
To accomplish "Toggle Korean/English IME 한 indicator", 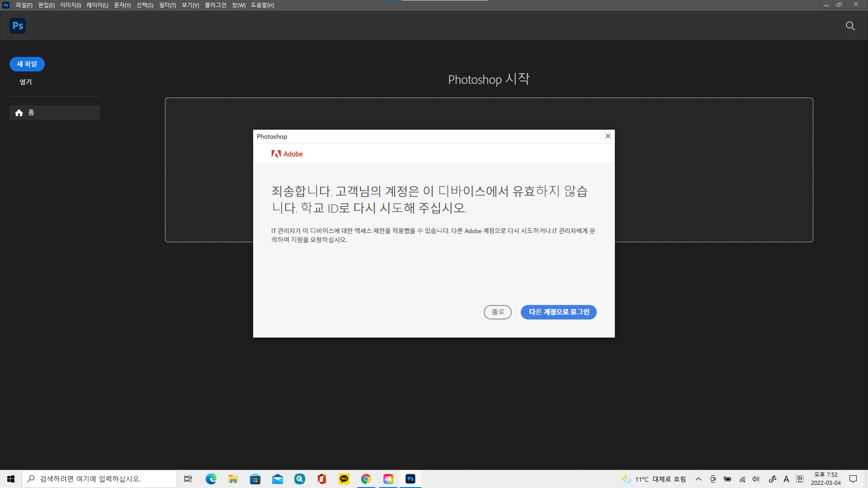I will click(800, 479).
